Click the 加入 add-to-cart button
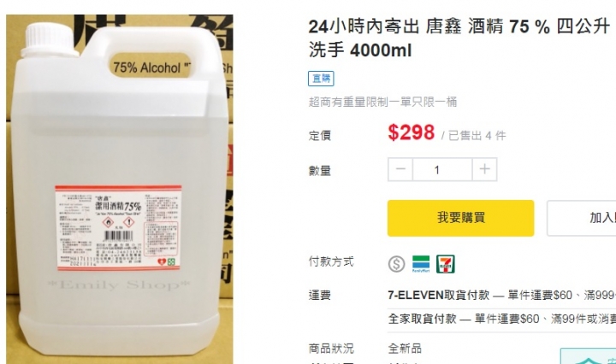Image resolution: width=616 pixels, height=364 pixels. click(x=582, y=218)
